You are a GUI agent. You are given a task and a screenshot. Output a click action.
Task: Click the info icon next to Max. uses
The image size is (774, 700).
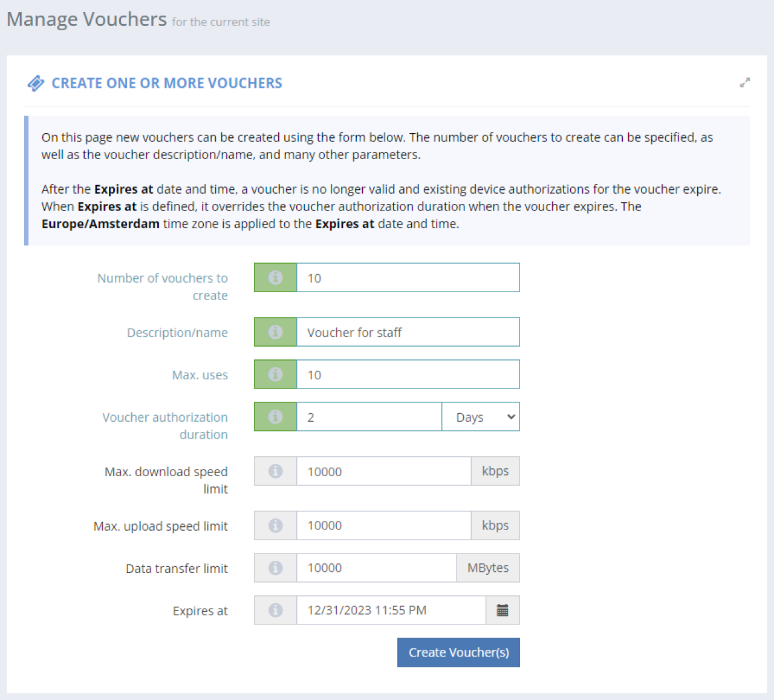click(275, 374)
